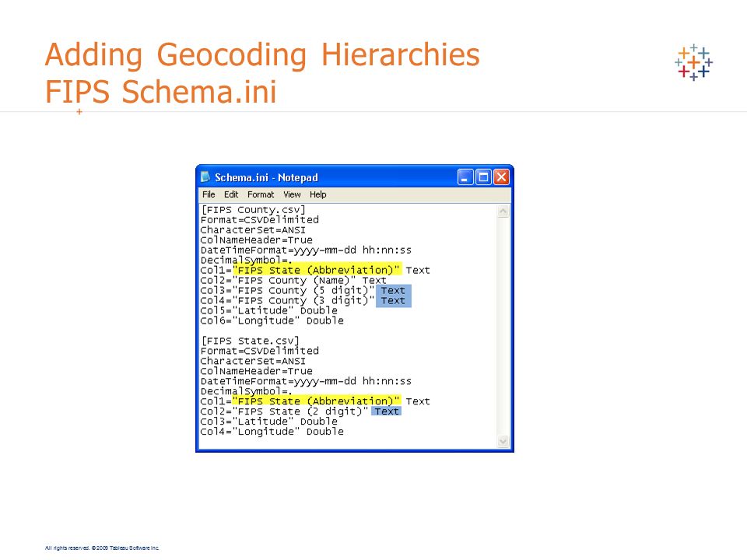The width and height of the screenshot is (747, 560).
Task: Click the Tableau logo on slide
Action: (693, 62)
